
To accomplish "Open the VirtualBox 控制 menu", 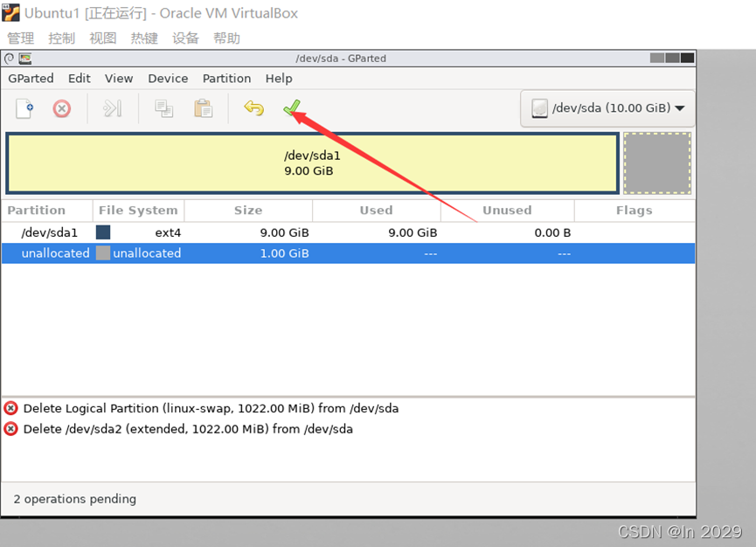I will tap(62, 38).
